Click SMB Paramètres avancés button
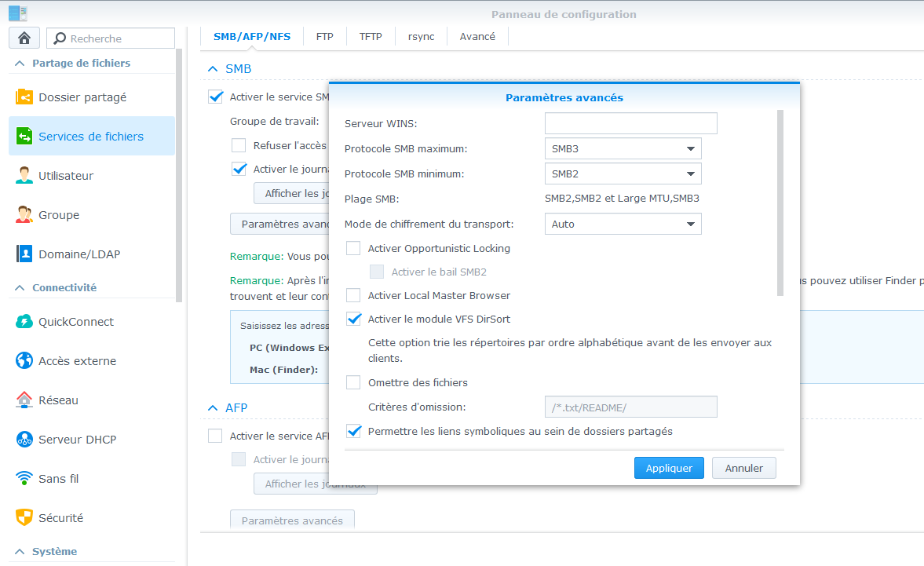This screenshot has height=566, width=924. 280,224
